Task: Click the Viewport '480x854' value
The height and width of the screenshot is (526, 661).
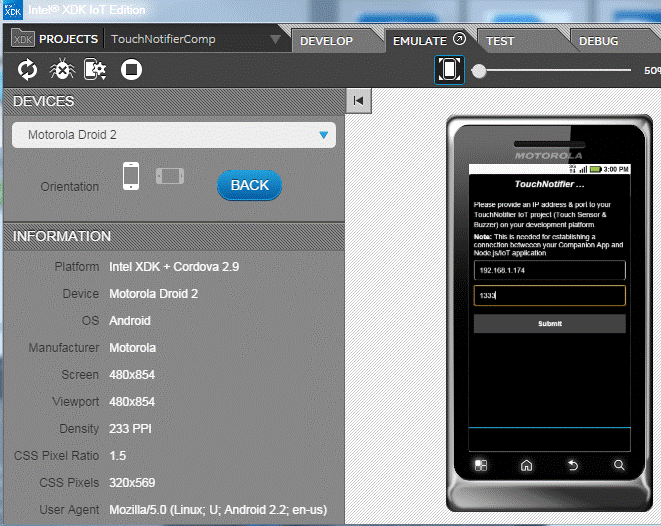Action: [132, 402]
